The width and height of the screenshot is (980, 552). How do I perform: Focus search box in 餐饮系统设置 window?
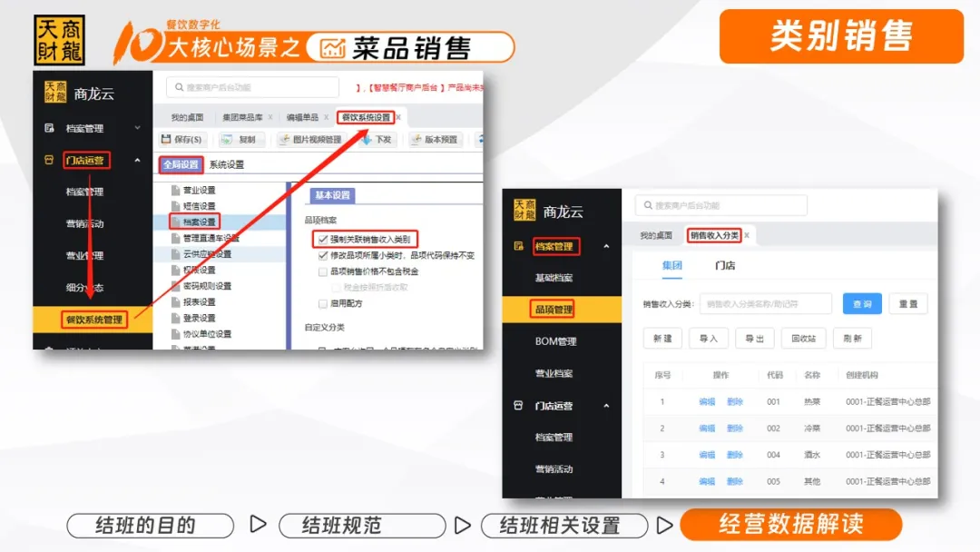point(253,87)
